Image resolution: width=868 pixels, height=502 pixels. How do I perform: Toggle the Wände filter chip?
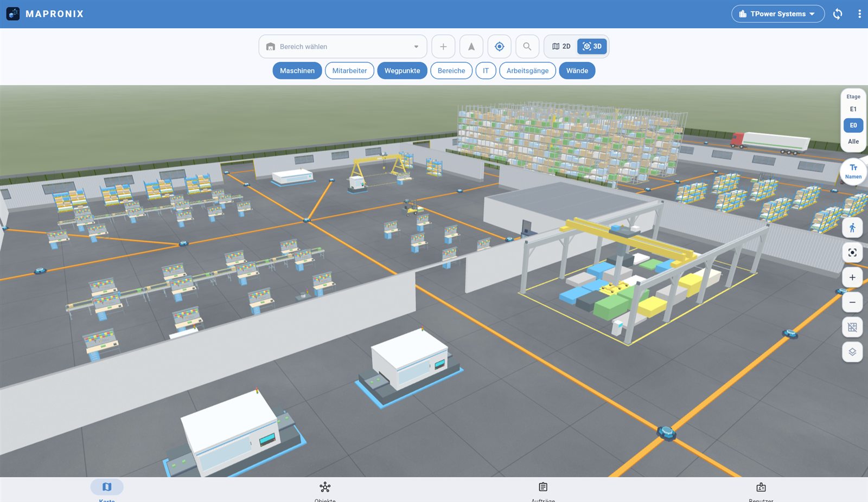[577, 70]
